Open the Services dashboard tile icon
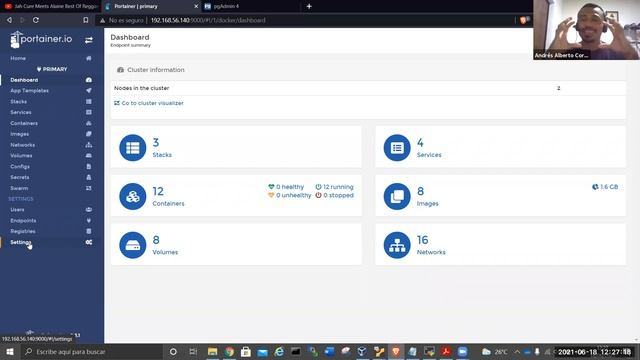 point(397,148)
